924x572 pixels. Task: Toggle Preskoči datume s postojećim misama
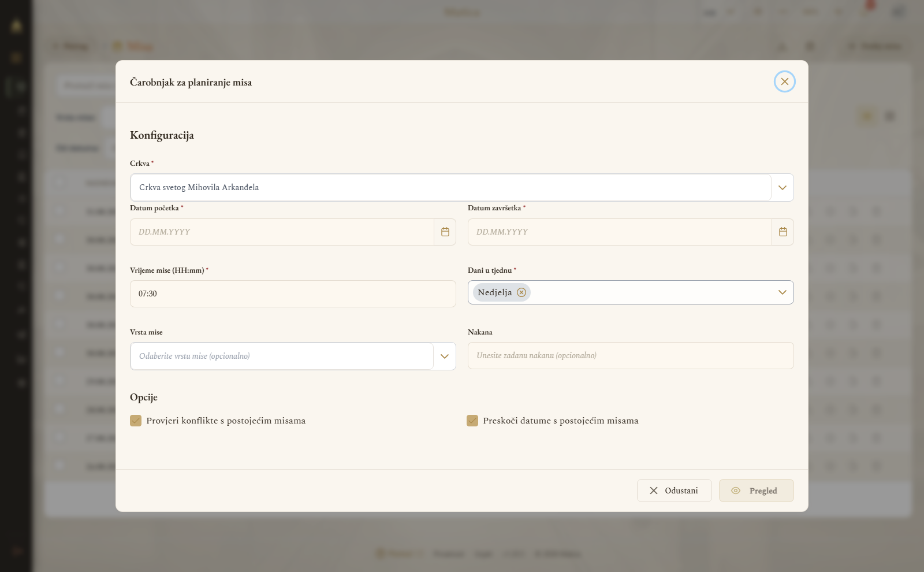coord(472,421)
